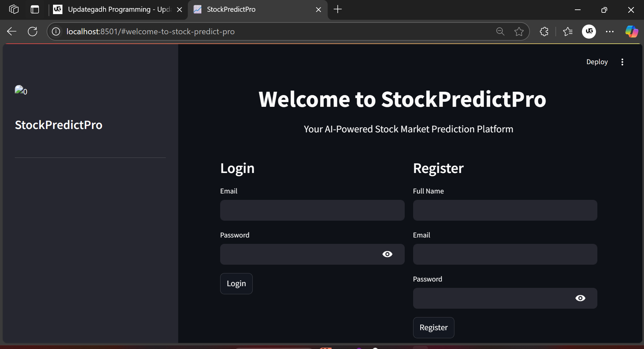
Task: Click the Welcome to StockPredictPro heading
Action: [402, 99]
